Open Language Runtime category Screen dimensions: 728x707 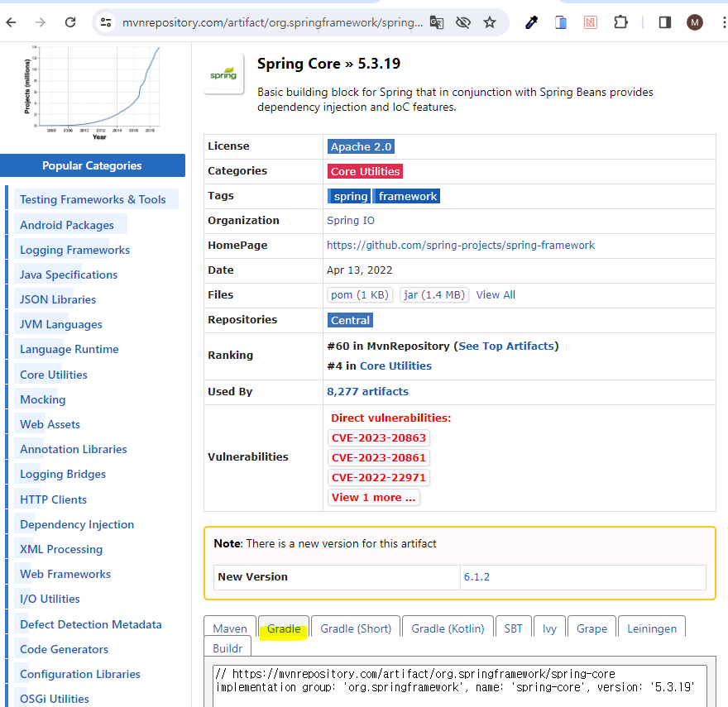click(x=69, y=349)
